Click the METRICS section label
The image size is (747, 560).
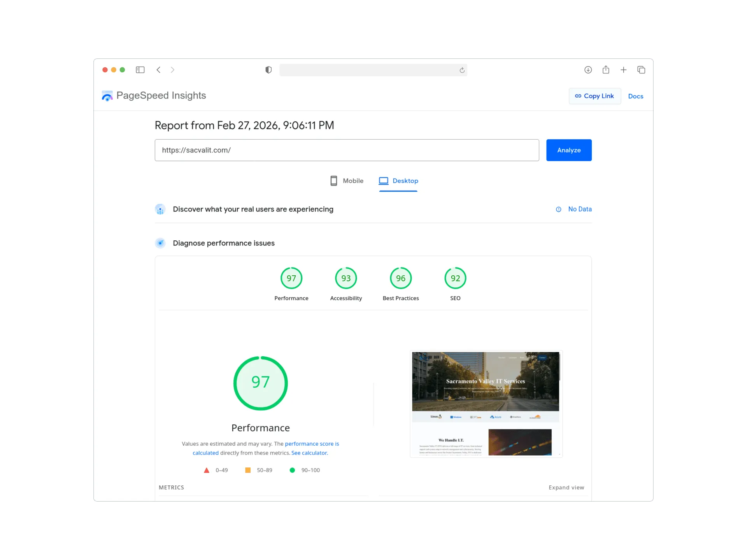pyautogui.click(x=171, y=488)
